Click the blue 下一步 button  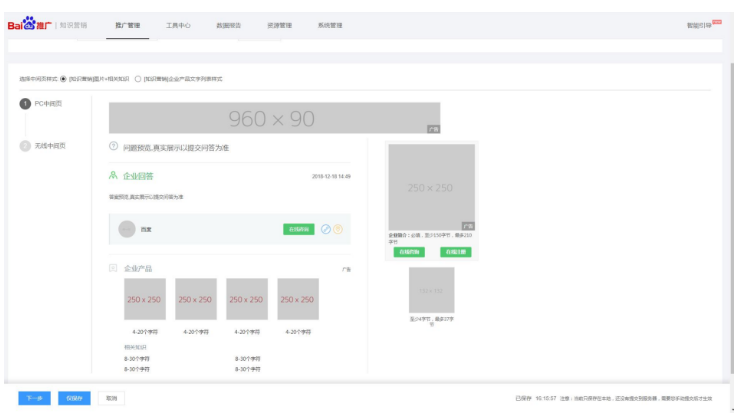pyautogui.click(x=34, y=398)
